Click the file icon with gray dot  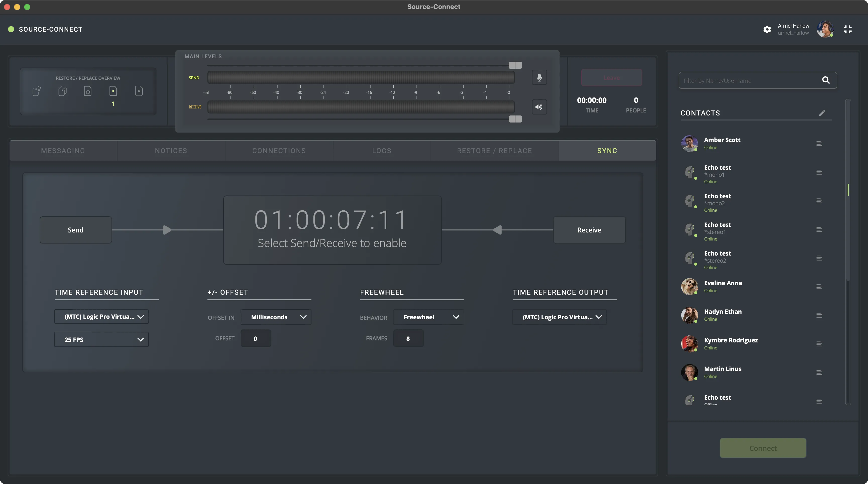pos(139,91)
